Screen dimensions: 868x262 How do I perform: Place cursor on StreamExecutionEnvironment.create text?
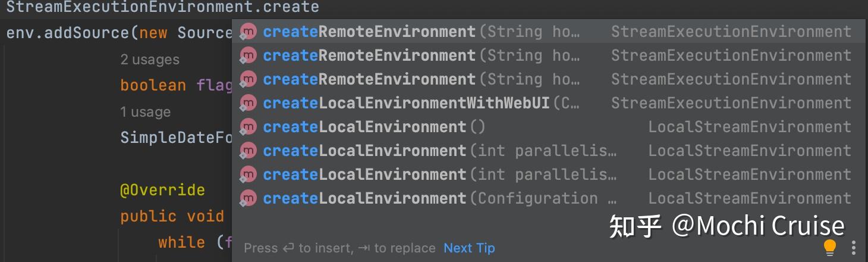coord(162,8)
